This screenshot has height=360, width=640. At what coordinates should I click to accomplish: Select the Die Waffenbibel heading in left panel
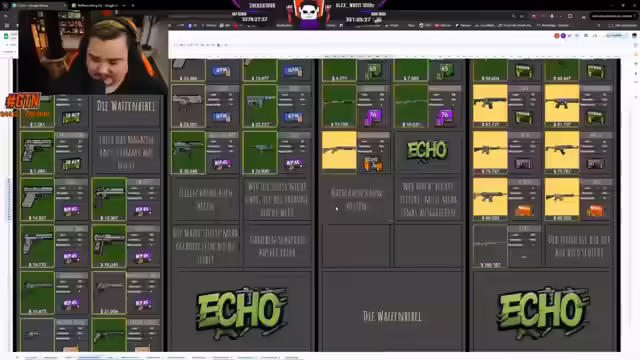pos(126,107)
